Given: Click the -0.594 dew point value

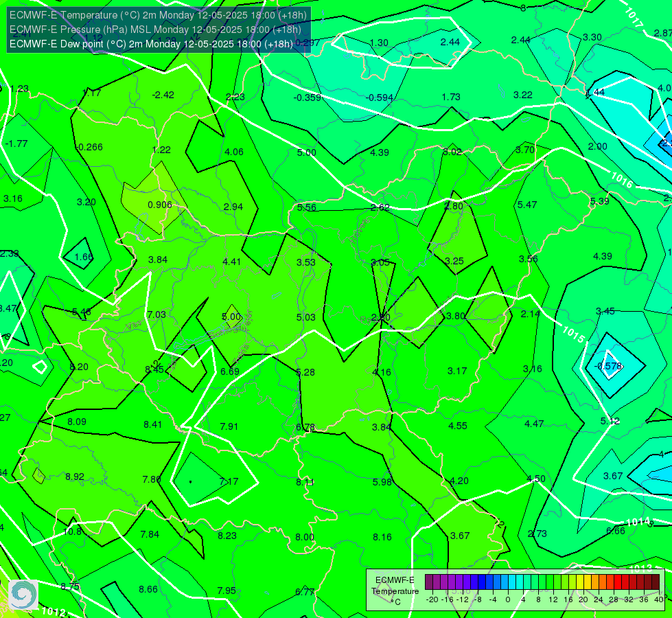Looking at the screenshot, I should click(380, 98).
